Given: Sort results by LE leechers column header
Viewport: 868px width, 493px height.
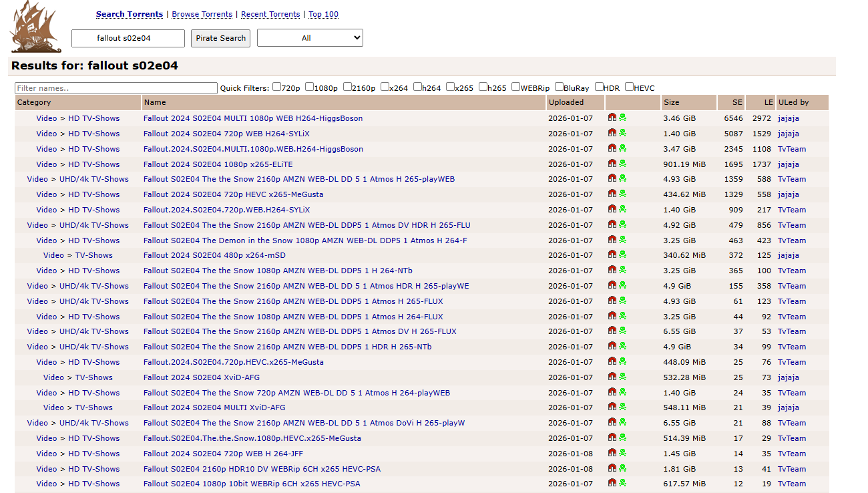Looking at the screenshot, I should [769, 102].
